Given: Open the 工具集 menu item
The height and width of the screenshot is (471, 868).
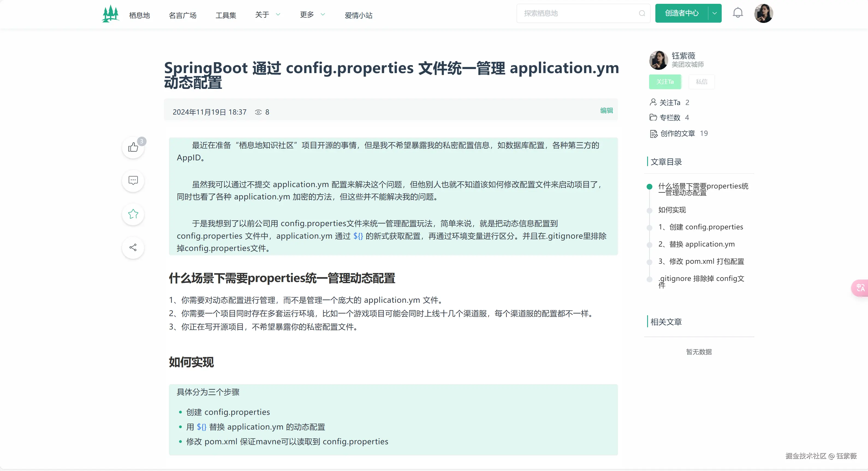Looking at the screenshot, I should (226, 15).
